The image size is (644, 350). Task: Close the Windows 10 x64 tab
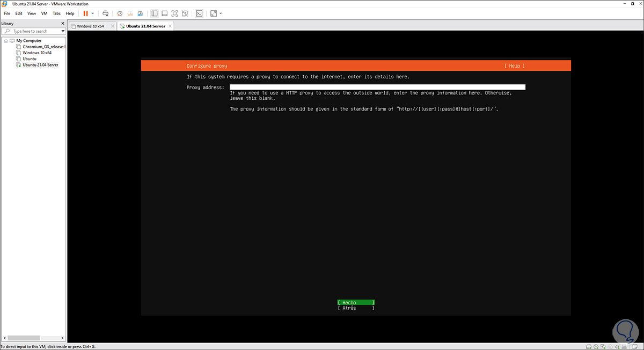point(112,26)
